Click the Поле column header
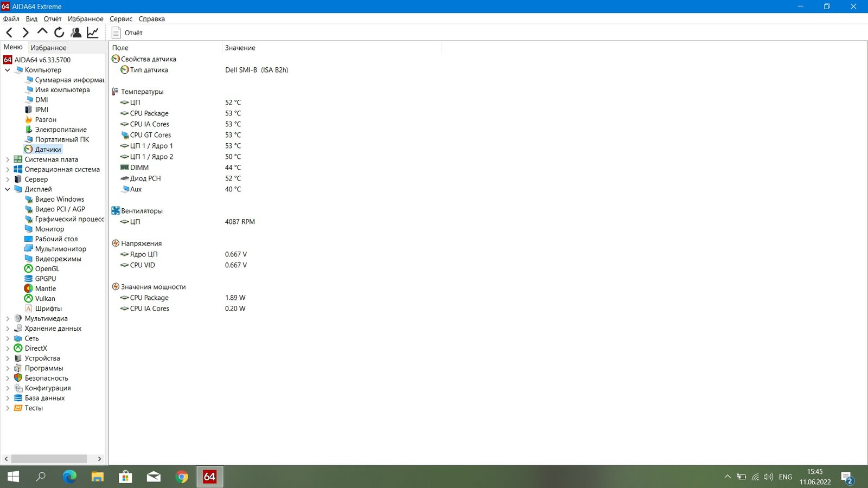The width and height of the screenshot is (868, 488). (x=165, y=48)
